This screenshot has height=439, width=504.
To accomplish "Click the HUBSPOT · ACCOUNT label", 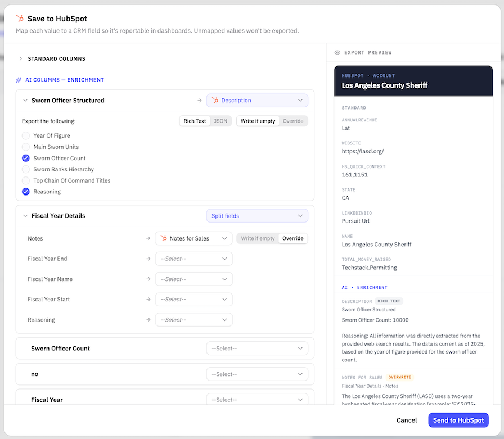I will 368,75.
